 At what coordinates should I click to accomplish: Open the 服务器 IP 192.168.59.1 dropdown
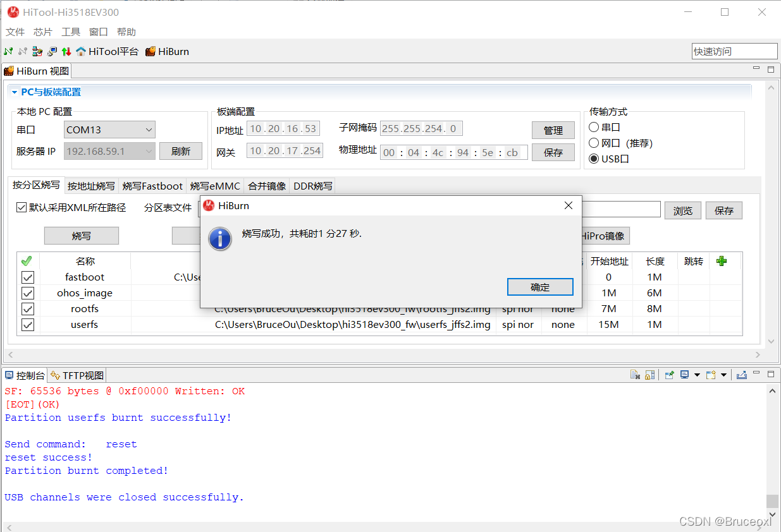pyautogui.click(x=109, y=151)
